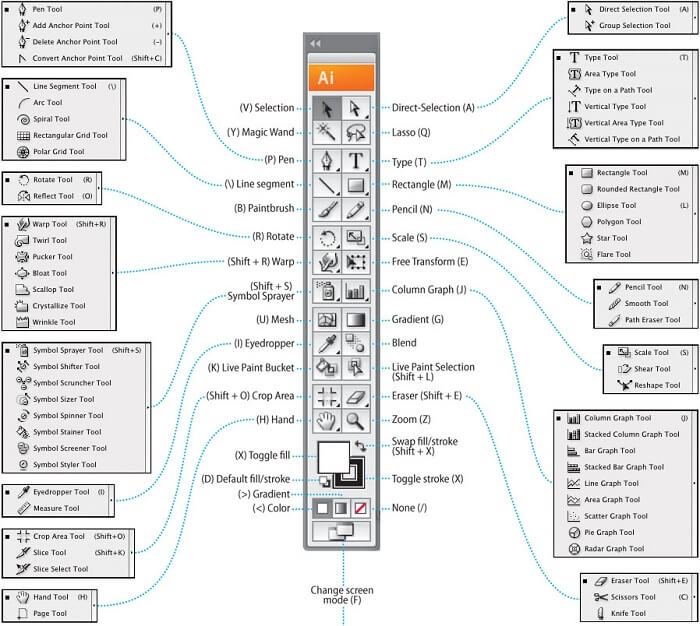700x626 pixels.
Task: Choose the Live Paint Bucket tool
Action: click(x=327, y=367)
